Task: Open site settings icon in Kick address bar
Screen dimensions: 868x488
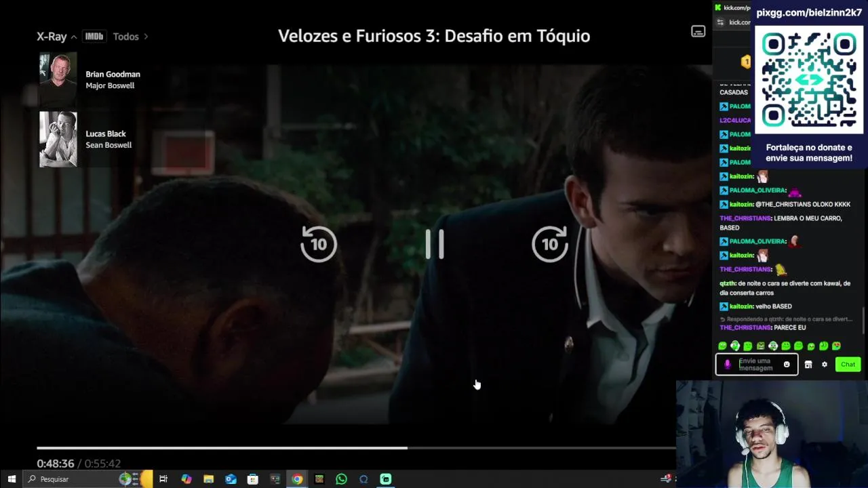Action: pos(721,22)
